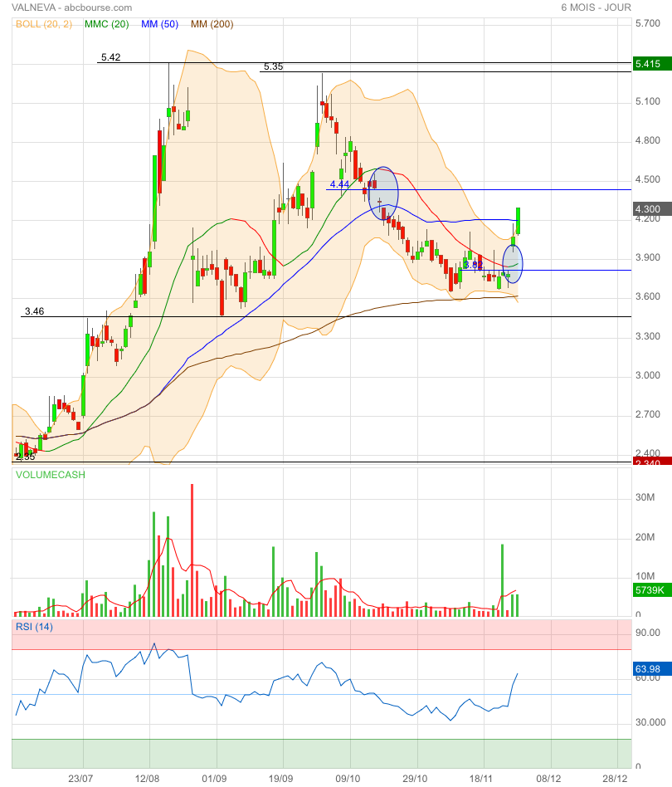Click the black 4.300 current price tag

point(647,209)
